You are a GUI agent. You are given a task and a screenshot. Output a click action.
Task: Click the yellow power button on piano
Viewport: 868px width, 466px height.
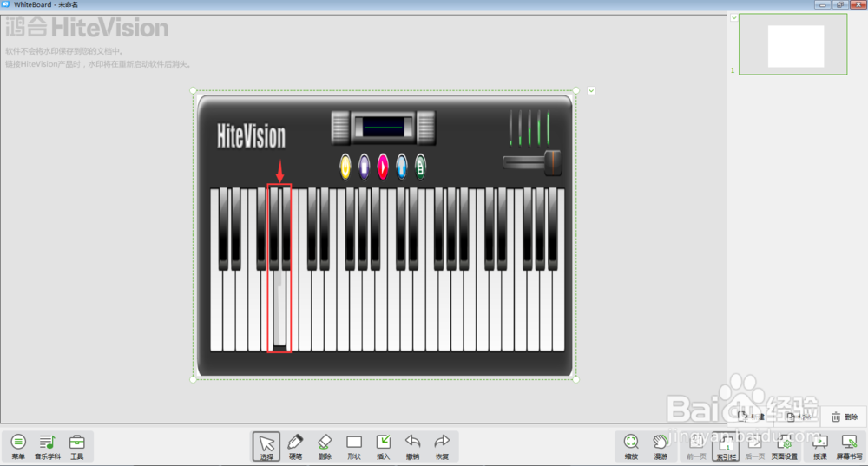pos(345,166)
